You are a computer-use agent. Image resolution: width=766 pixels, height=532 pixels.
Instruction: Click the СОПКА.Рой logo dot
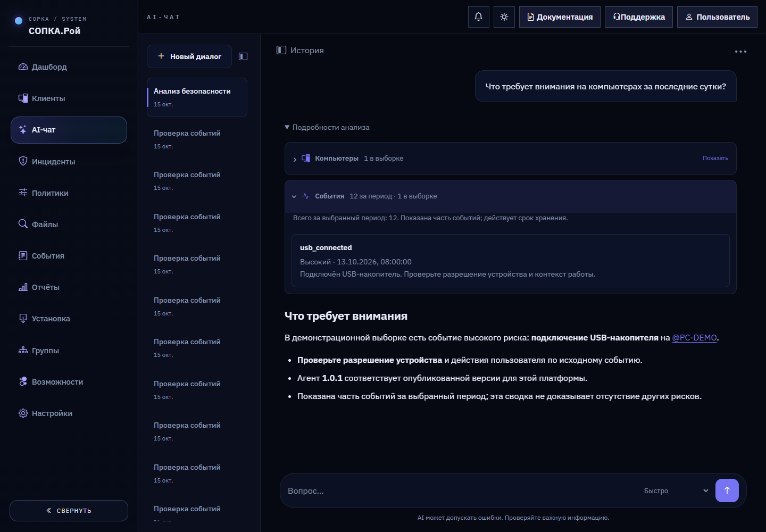tap(19, 21)
